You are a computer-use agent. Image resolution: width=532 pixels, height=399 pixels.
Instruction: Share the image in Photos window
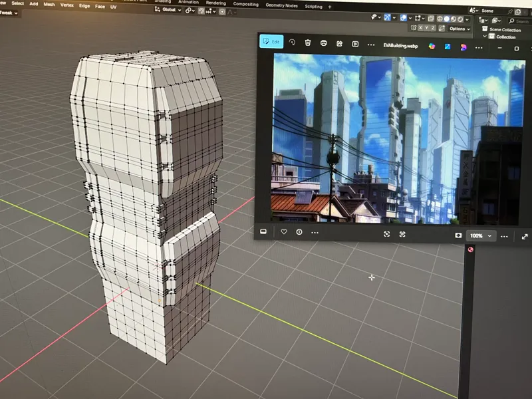pyautogui.click(x=339, y=44)
